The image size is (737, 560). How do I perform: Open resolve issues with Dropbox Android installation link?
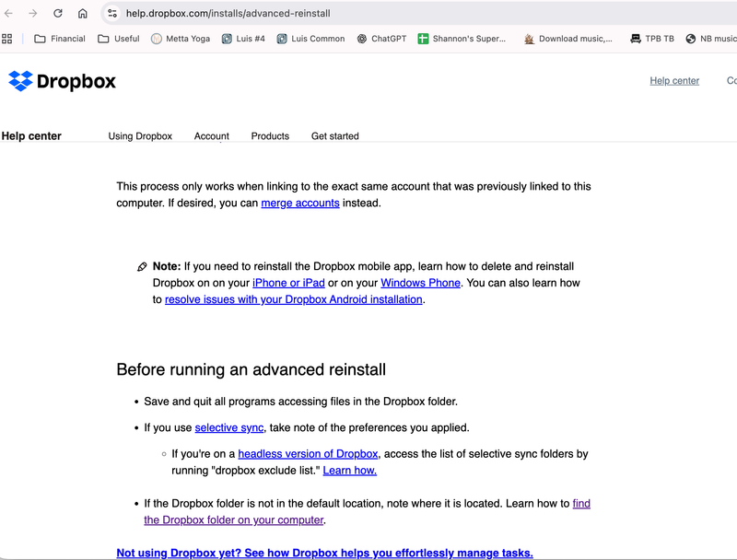[x=293, y=299]
